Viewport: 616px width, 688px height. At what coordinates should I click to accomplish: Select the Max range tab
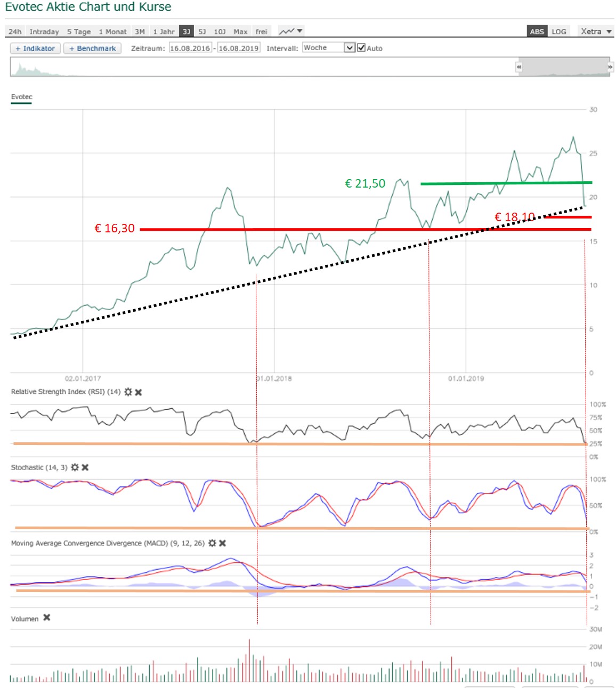pos(240,31)
